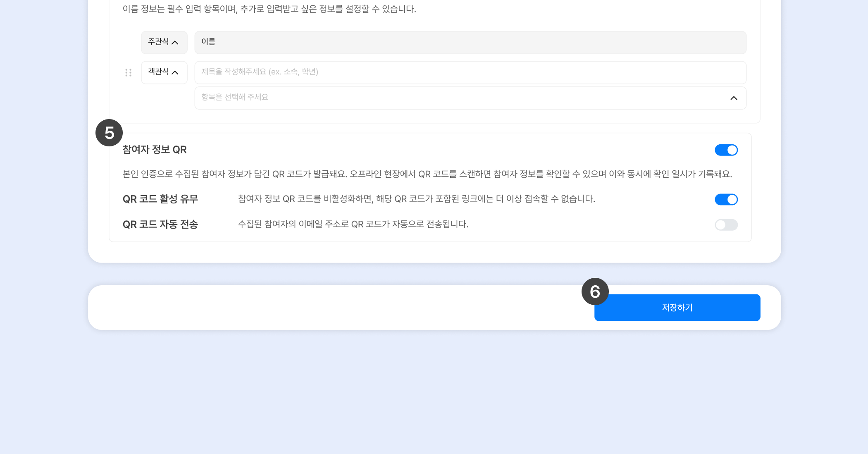Click the step 5 number badge
Screen dimensions: 868x454
click(109, 133)
